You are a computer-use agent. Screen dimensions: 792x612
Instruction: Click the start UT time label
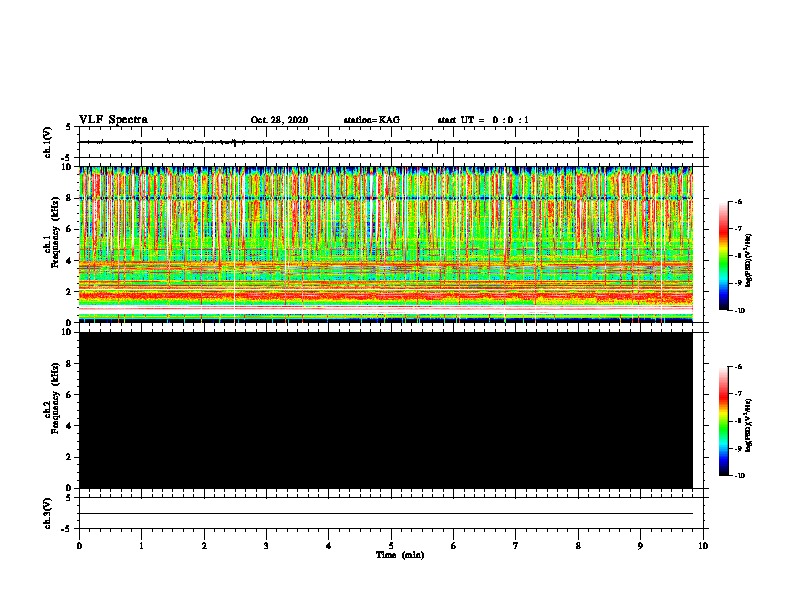tap(483, 120)
